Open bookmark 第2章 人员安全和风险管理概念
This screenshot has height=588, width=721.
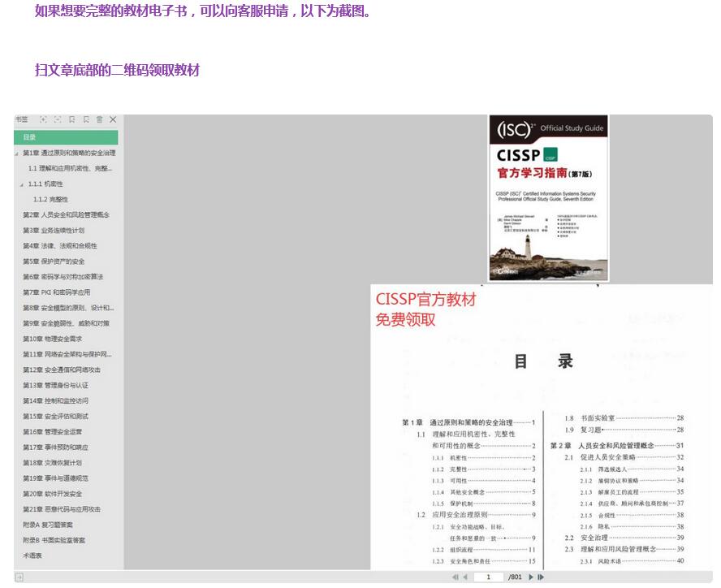(x=67, y=215)
